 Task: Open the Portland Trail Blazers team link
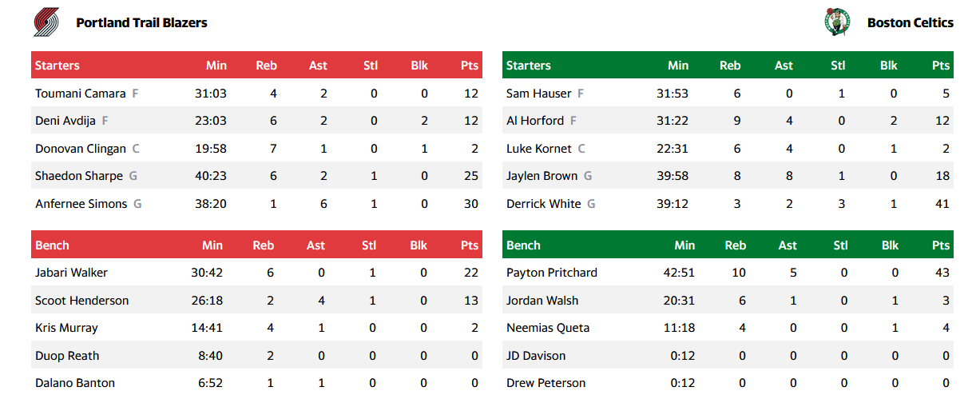[x=141, y=22]
